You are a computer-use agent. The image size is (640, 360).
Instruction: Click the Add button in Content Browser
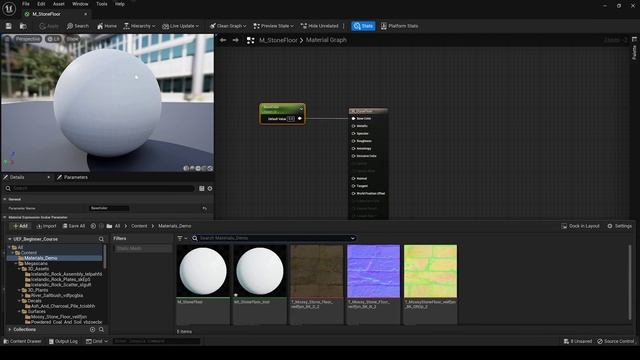[20, 226]
